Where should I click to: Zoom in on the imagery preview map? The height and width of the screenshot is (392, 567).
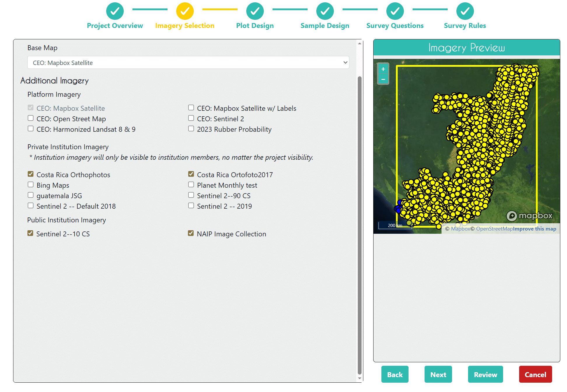pyautogui.click(x=383, y=69)
